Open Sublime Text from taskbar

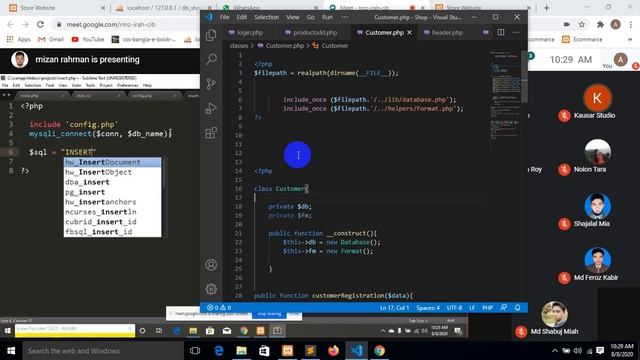tap(310, 351)
